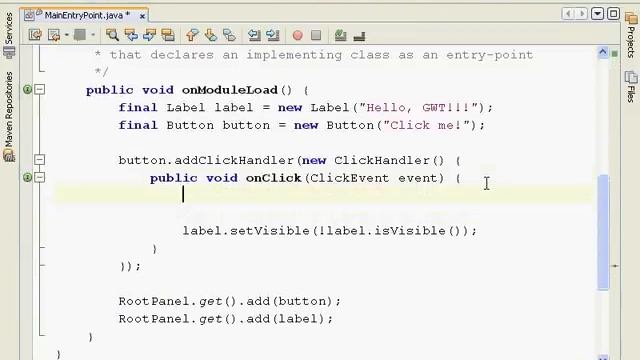Viewport: 640px width, 360px height.
Task: Click the string "Hello, GWT!!!"
Action: coord(418,108)
